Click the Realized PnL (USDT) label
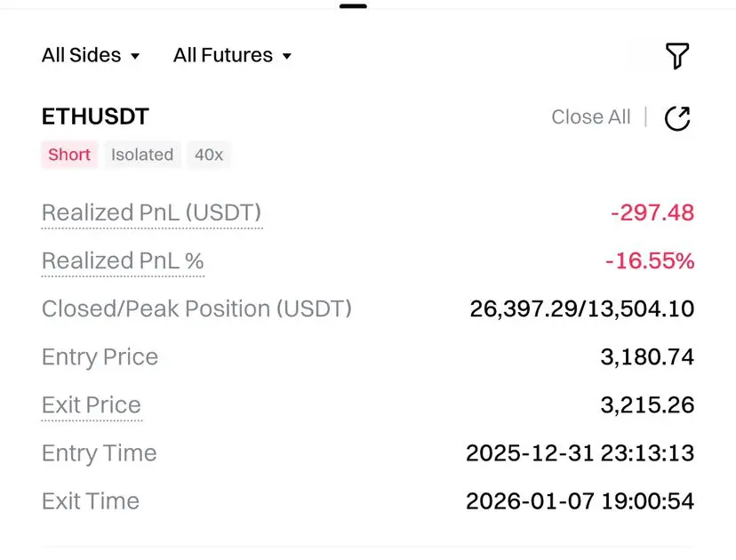Image resolution: width=736 pixels, height=560 pixels. coord(152,213)
